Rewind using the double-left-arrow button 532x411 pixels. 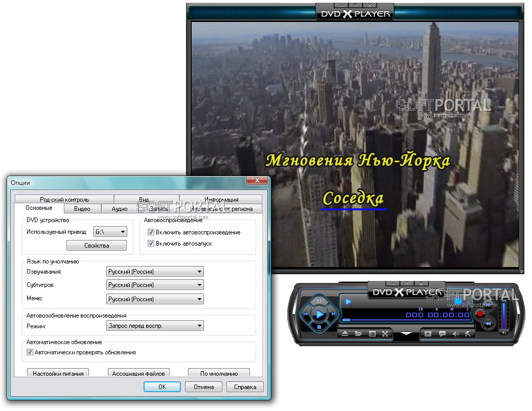pos(488,324)
